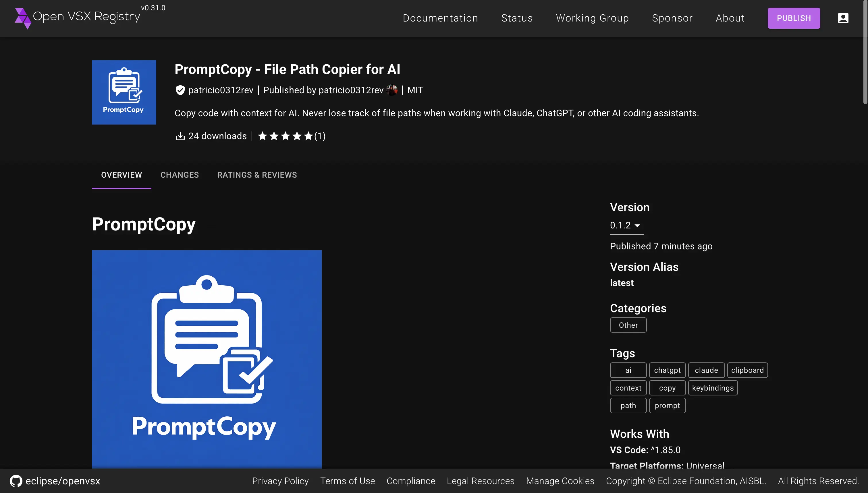Click the small PromptCopy extension icon
The width and height of the screenshot is (868, 493).
[x=124, y=92]
